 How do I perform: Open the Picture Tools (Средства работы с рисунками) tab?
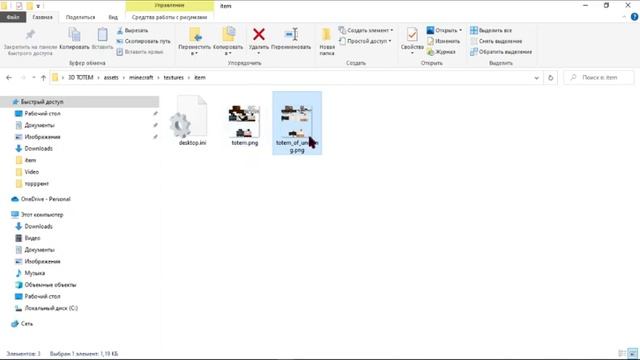coord(169,17)
